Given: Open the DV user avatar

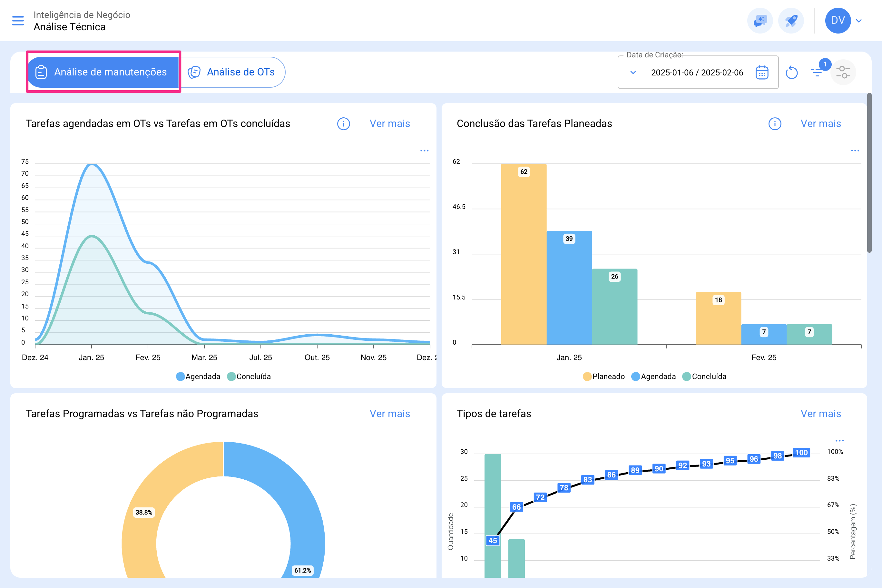Looking at the screenshot, I should 838,21.
